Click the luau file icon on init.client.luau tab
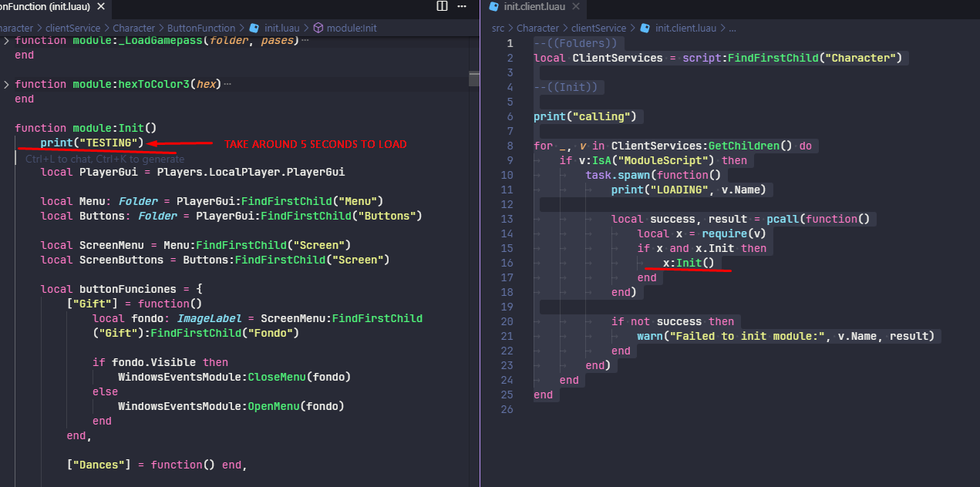 click(x=493, y=6)
